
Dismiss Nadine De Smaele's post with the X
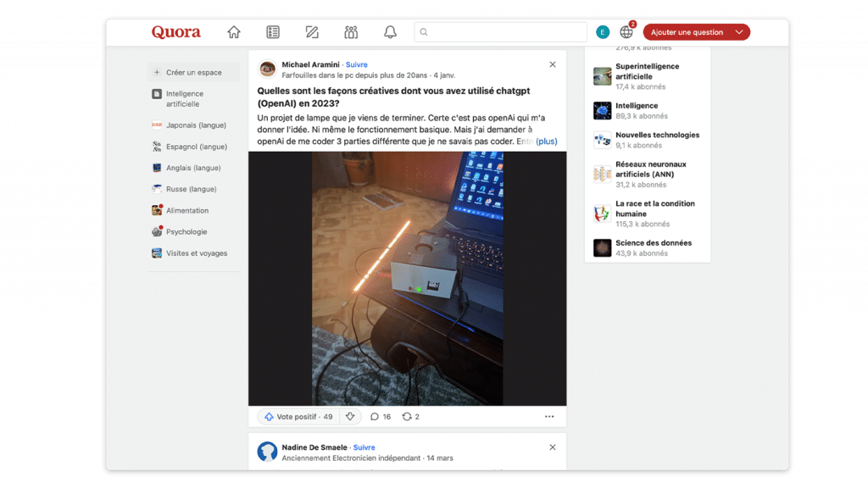[x=553, y=447]
